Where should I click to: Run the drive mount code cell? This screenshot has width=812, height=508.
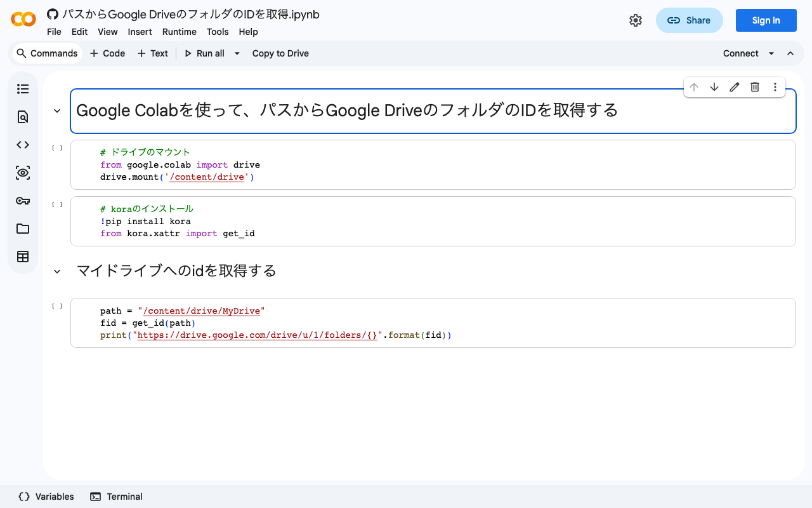(57, 148)
